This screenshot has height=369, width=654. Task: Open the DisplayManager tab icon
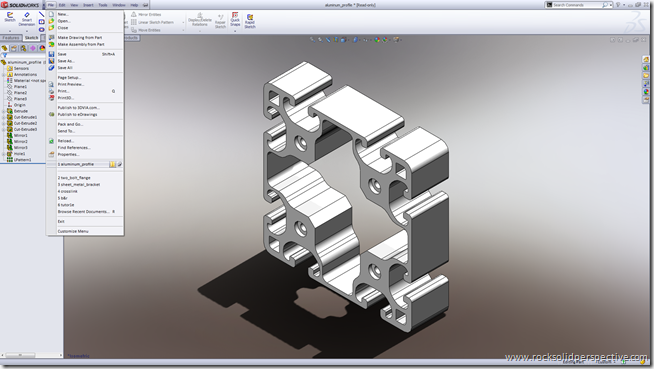(42, 48)
